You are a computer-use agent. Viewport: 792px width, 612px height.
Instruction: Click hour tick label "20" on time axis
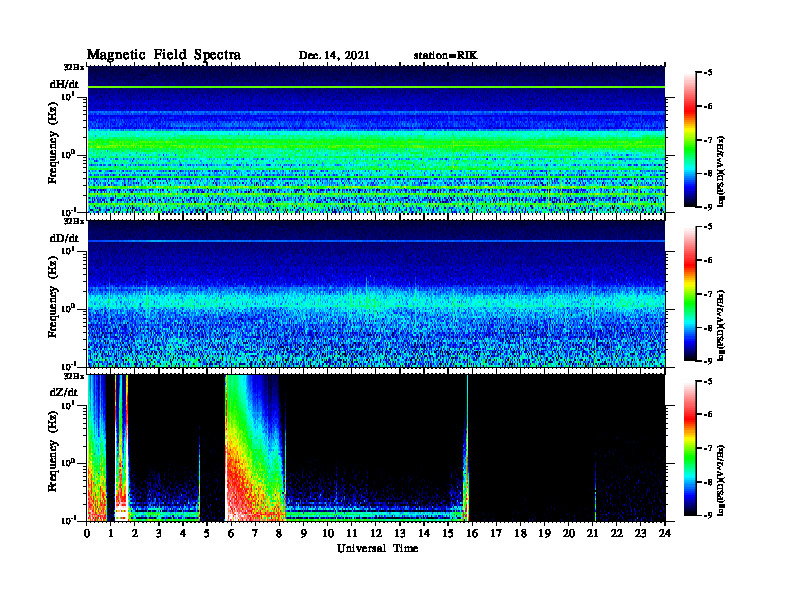click(568, 534)
